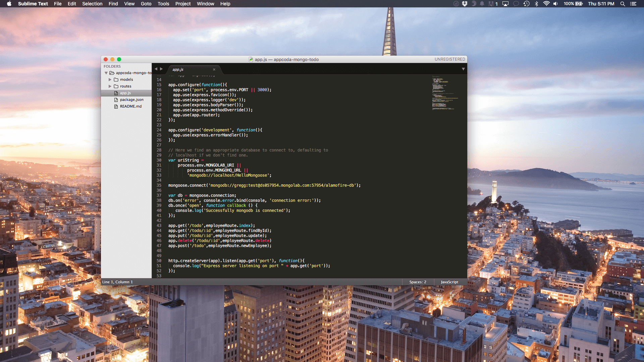This screenshot has height=362, width=644.
Task: Open the Goto menu
Action: tap(146, 4)
